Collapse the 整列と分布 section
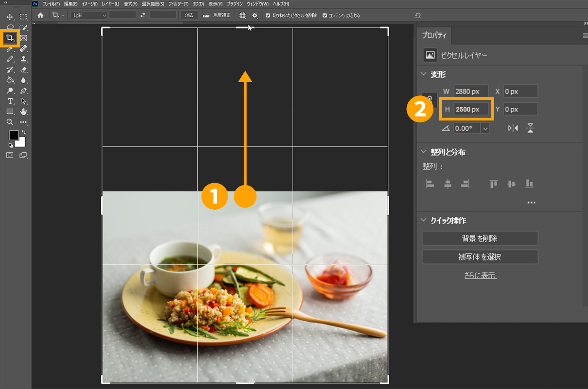The image size is (588, 389). click(424, 152)
